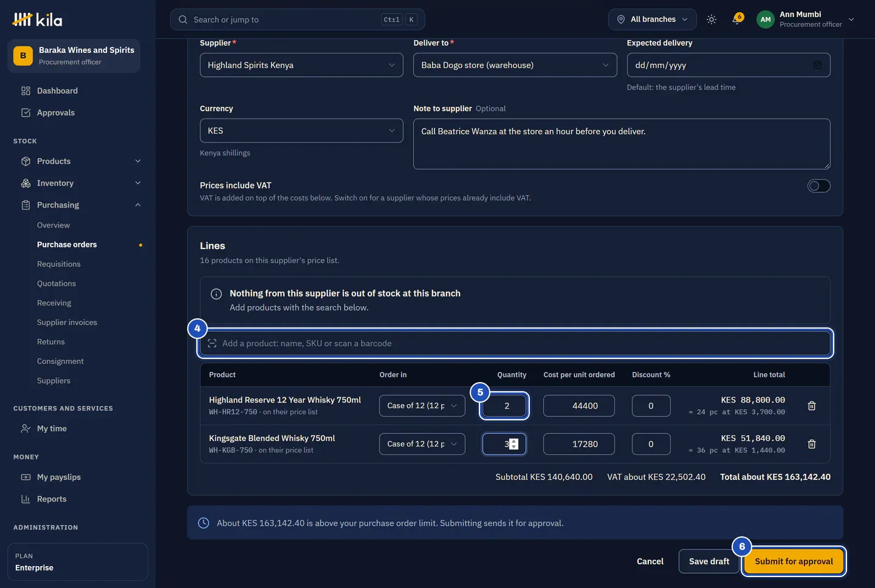This screenshot has height=588, width=875.
Task: Delete the Highland Reserve 12 Year Whisky line
Action: coord(812,406)
